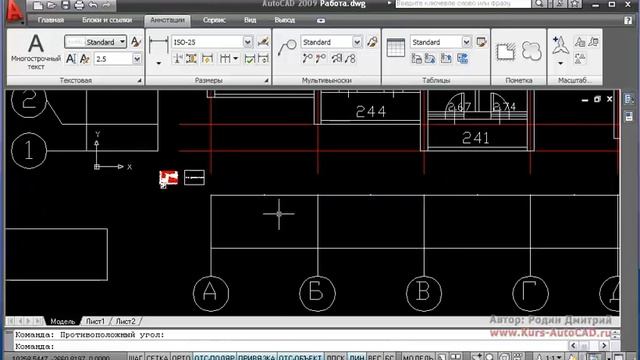Open the text height 2.5 dropdown
The image size is (640, 360).
point(137,59)
